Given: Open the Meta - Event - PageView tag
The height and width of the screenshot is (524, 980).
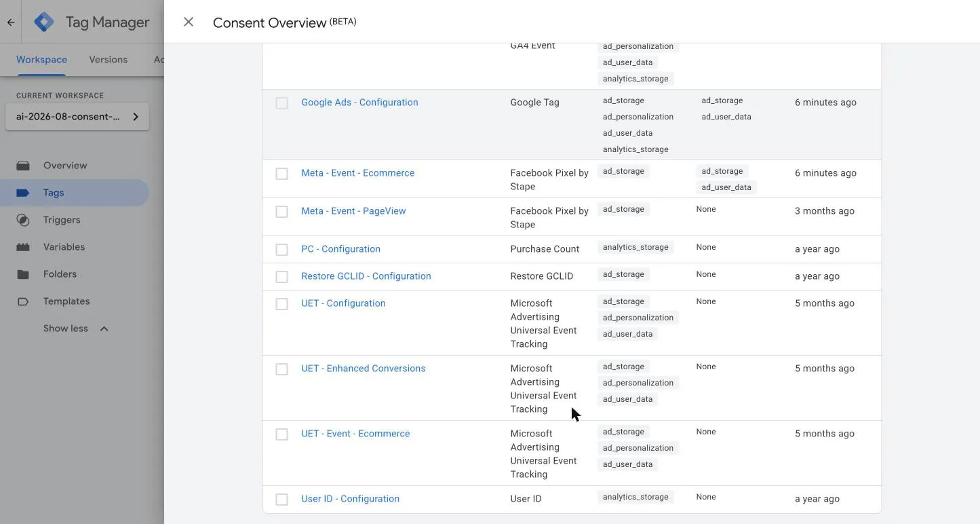Looking at the screenshot, I should click(x=353, y=211).
